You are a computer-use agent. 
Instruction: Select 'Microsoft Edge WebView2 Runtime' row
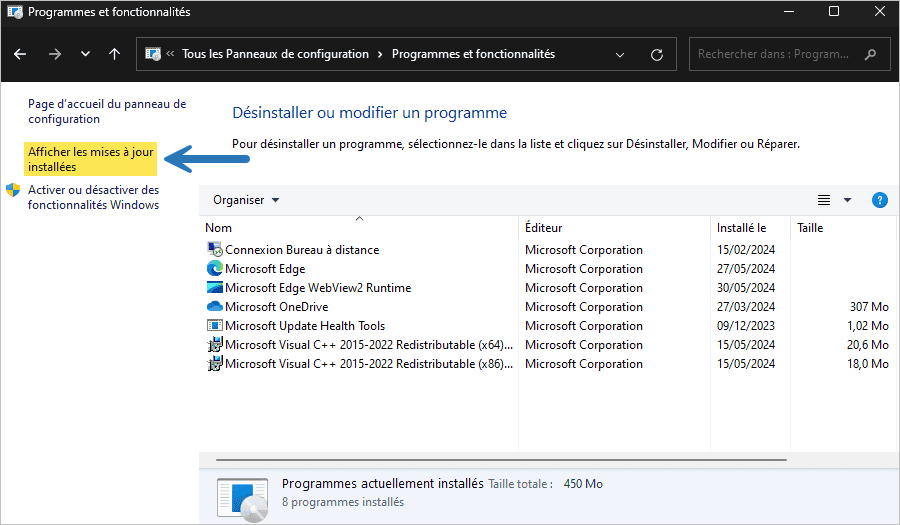click(318, 287)
